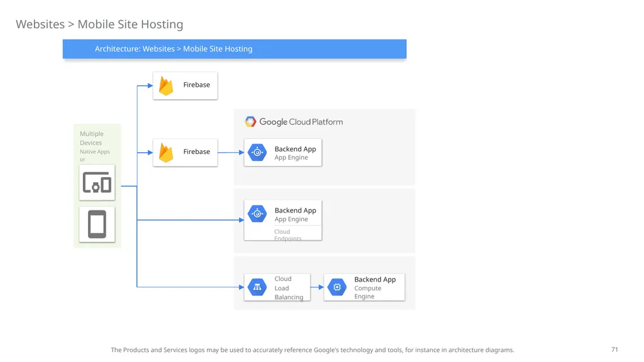This screenshot has width=644, height=362.
Task: Click the 'Google Cloud Platform' wordmark text
Action: point(301,122)
